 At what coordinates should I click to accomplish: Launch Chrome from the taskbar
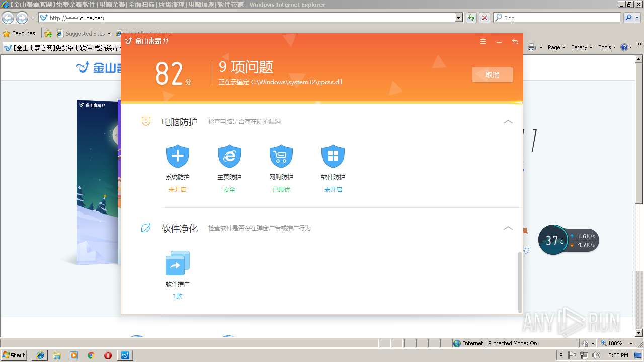pos(91,355)
